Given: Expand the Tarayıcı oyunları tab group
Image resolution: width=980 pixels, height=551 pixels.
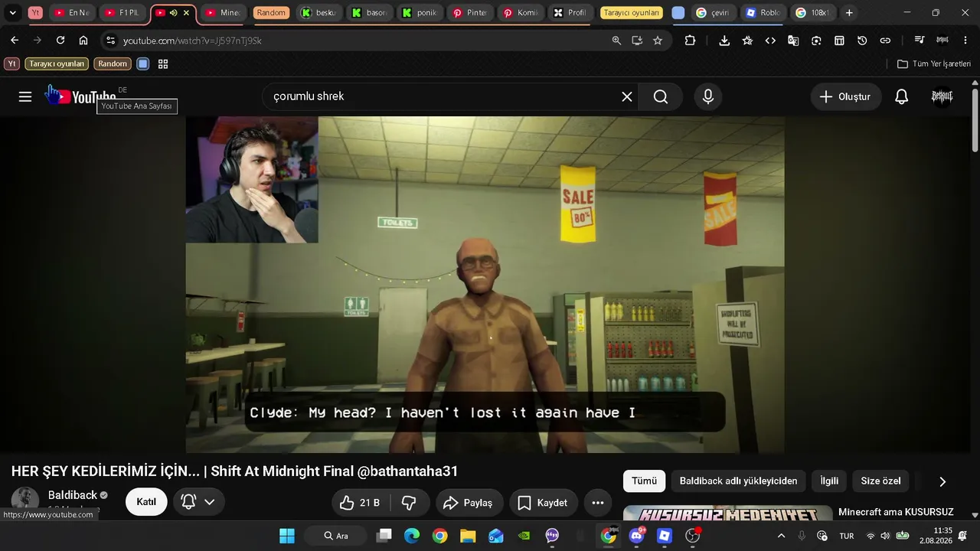Looking at the screenshot, I should (631, 13).
